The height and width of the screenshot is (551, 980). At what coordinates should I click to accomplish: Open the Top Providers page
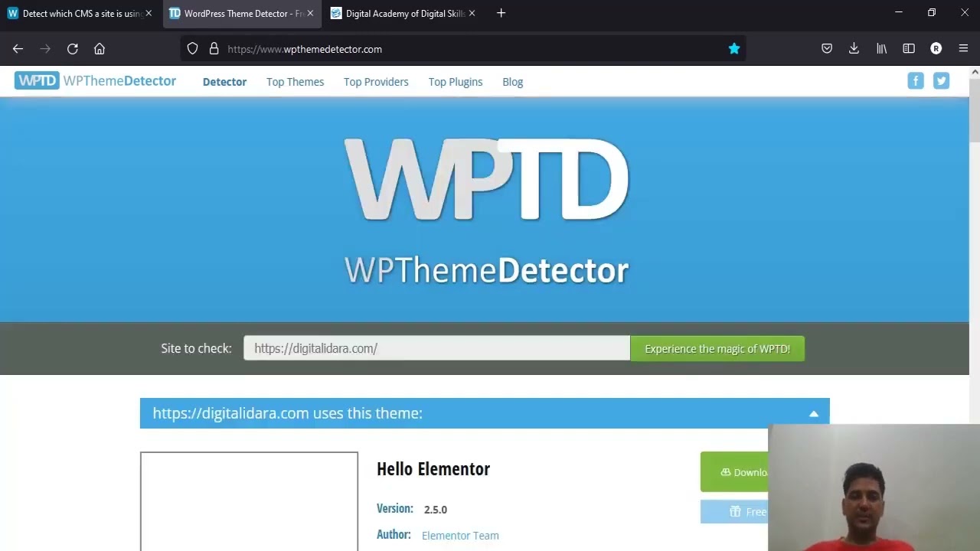(x=376, y=82)
